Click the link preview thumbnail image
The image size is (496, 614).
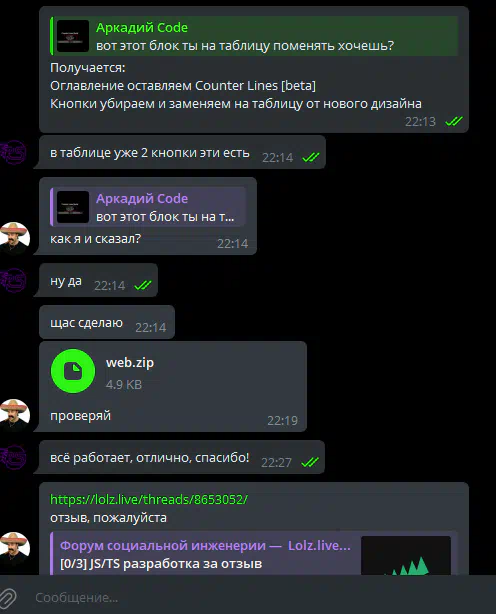(x=406, y=556)
